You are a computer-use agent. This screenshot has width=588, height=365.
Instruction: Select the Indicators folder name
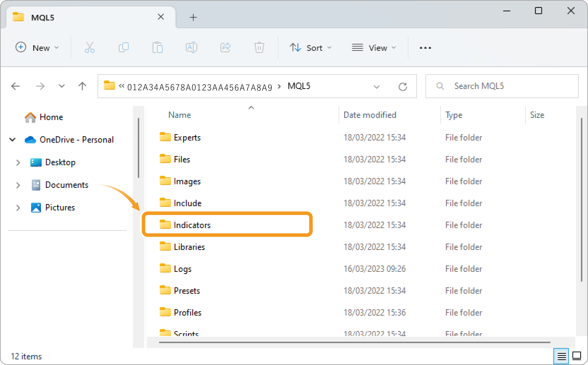[192, 225]
